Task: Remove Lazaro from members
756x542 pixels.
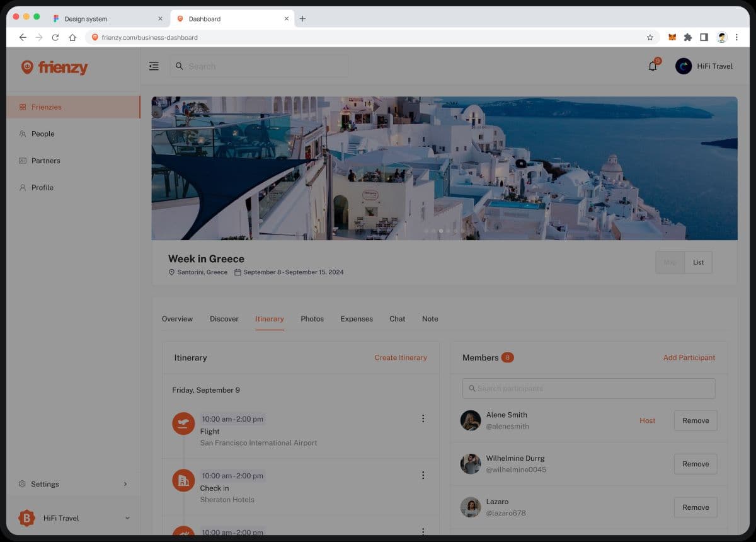Action: (x=696, y=507)
